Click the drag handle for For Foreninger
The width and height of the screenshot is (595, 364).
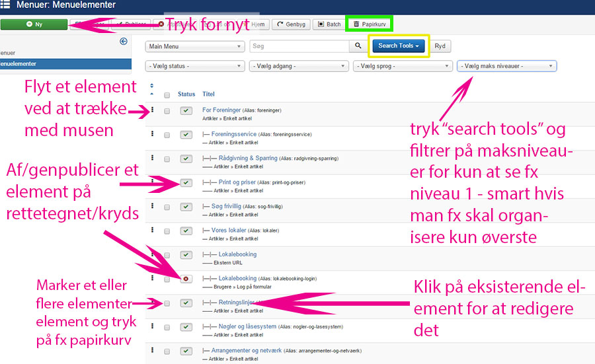tap(153, 110)
